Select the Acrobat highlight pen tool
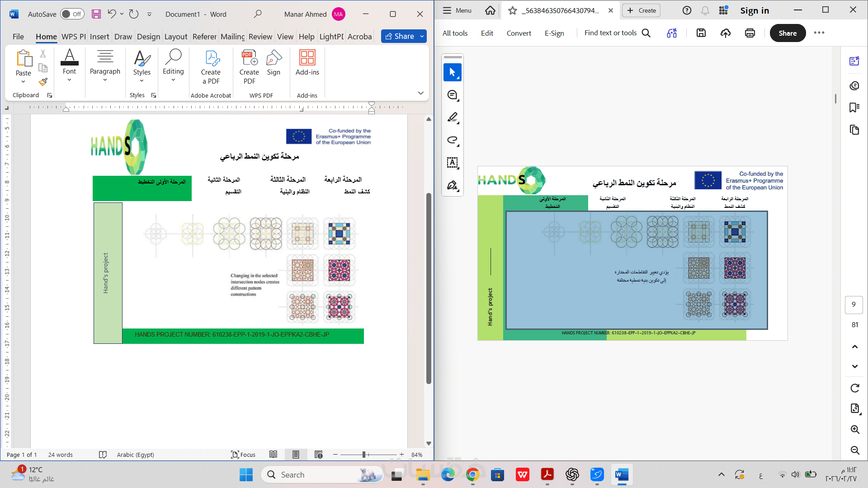The height and width of the screenshot is (488, 868). (x=452, y=117)
